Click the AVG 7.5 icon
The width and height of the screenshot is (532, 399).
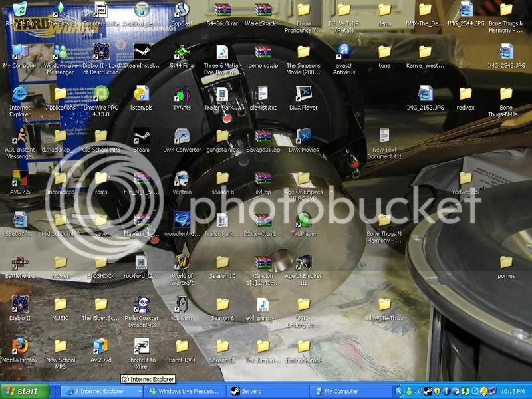click(20, 178)
